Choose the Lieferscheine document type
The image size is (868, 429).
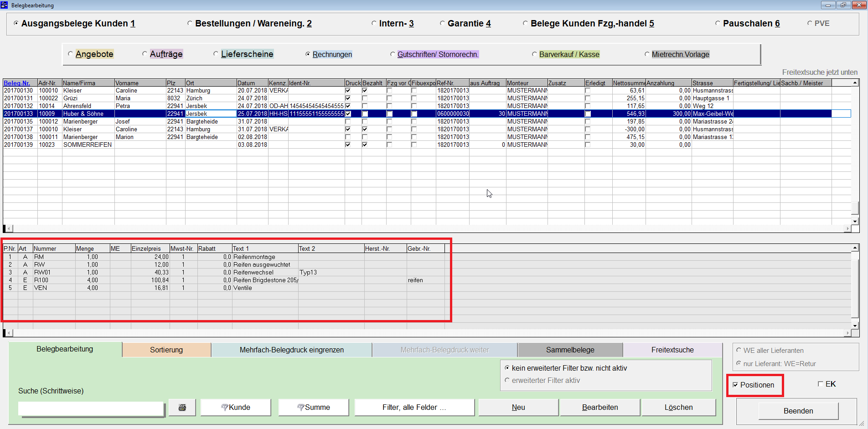tap(243, 54)
